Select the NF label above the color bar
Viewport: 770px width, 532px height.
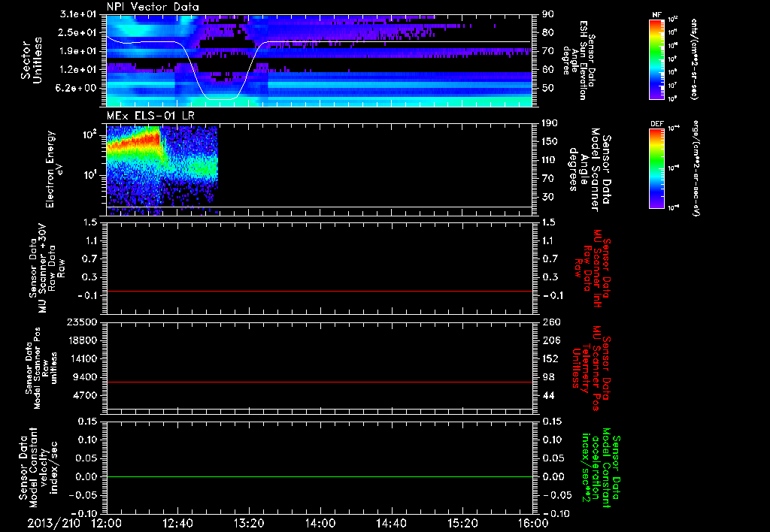tap(656, 15)
